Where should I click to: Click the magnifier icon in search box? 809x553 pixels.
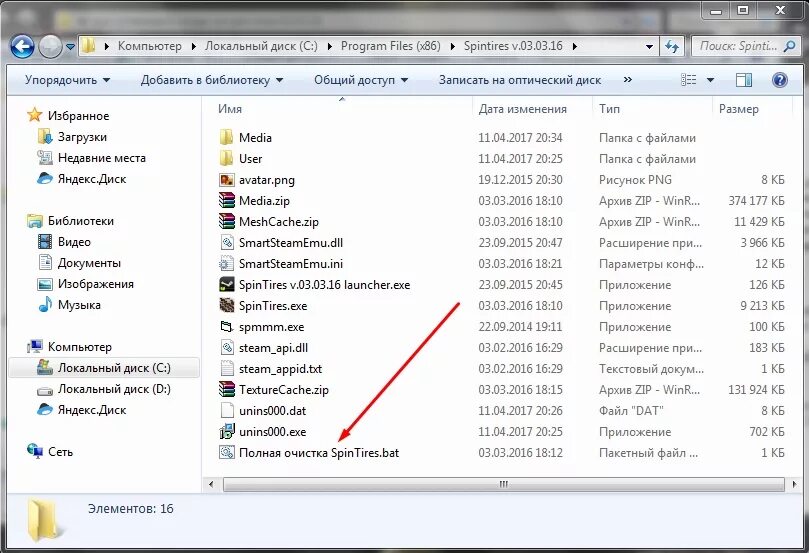pyautogui.click(x=789, y=46)
